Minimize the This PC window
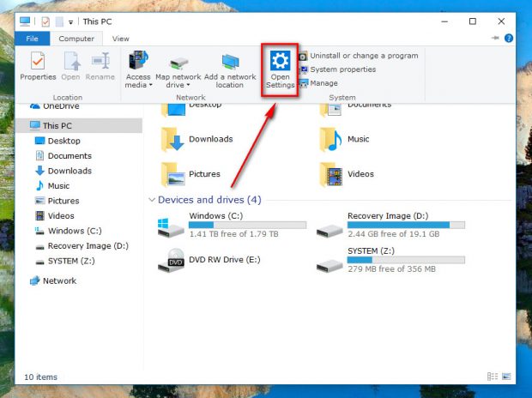Image resolution: width=532 pixels, height=398 pixels. point(444,21)
